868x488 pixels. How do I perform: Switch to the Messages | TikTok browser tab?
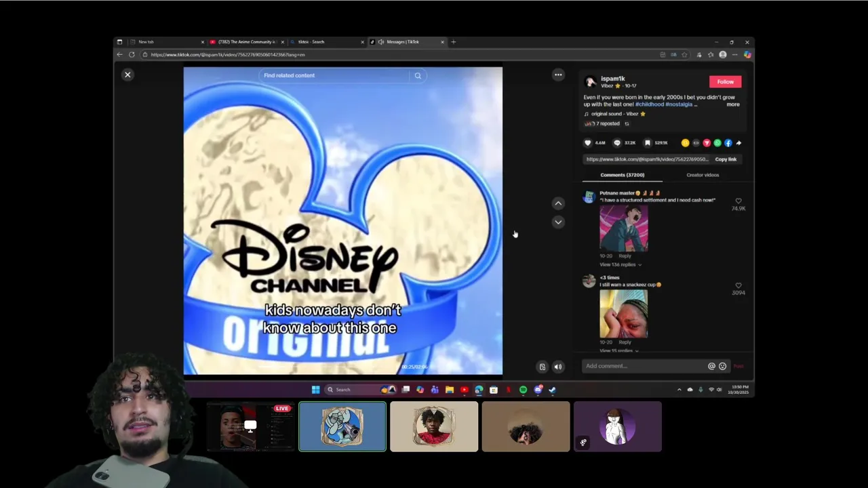(x=407, y=42)
